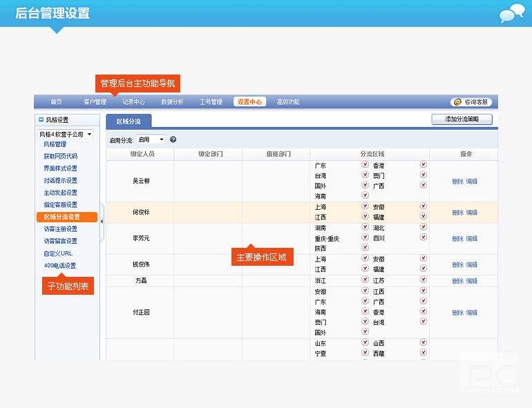Remove 山东 region with its X icon
This screenshot has height=408, width=532.
(x=365, y=342)
